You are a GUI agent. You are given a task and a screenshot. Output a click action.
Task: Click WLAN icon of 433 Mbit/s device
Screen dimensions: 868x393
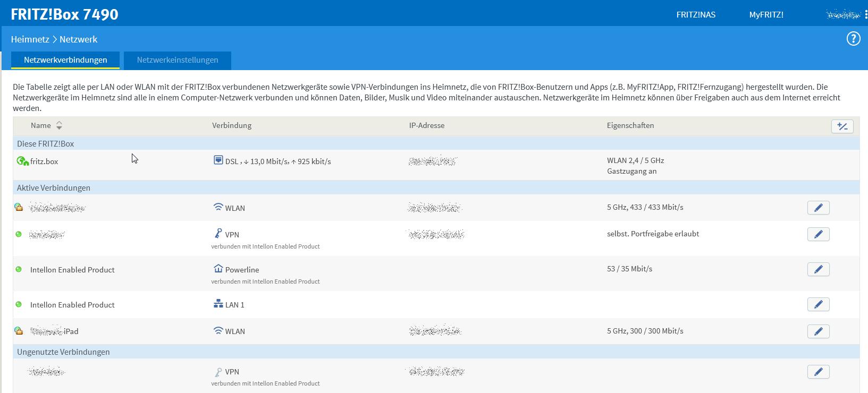(x=218, y=207)
